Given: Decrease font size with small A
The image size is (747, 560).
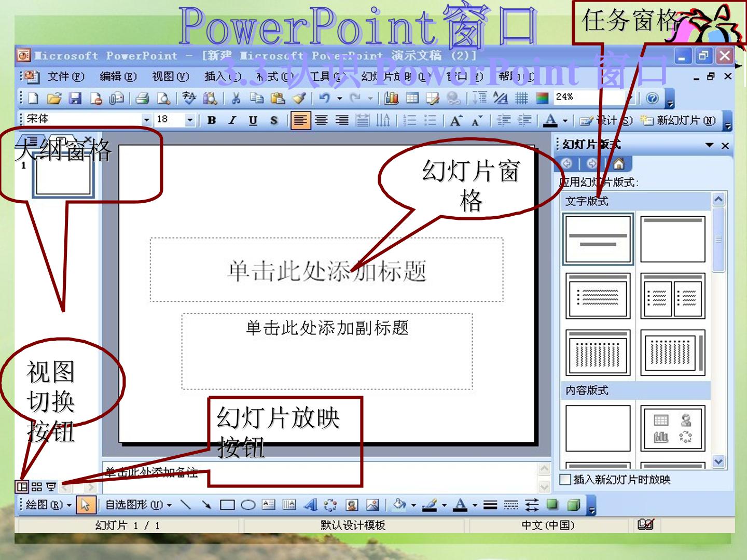Looking at the screenshot, I should click(477, 121).
